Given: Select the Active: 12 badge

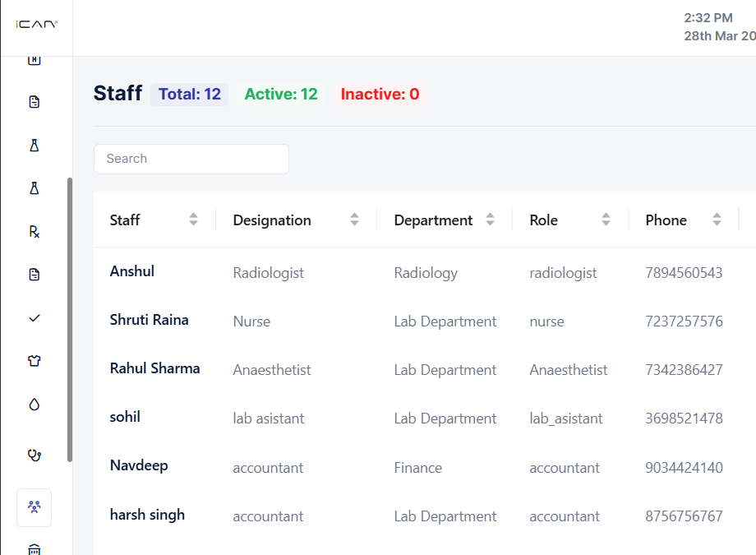Looking at the screenshot, I should (x=281, y=95).
